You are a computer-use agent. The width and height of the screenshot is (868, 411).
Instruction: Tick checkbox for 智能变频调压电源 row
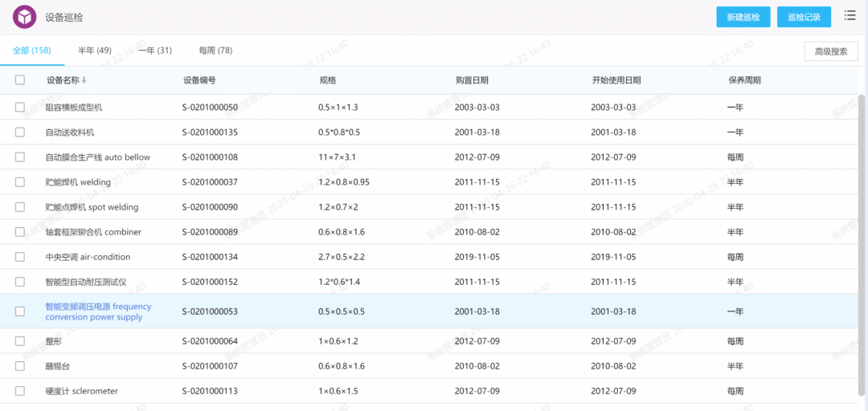pos(20,311)
